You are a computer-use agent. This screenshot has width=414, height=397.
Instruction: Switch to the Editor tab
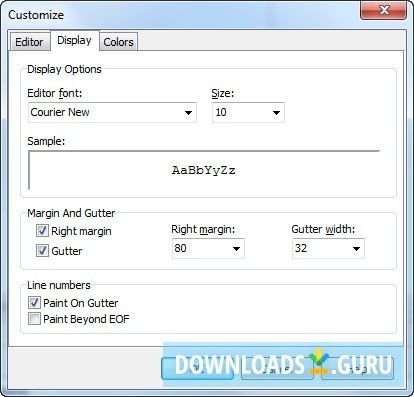30,42
